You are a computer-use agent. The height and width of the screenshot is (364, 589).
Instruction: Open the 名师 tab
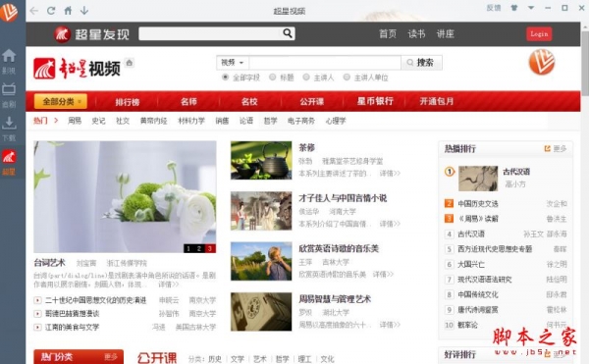pos(188,102)
